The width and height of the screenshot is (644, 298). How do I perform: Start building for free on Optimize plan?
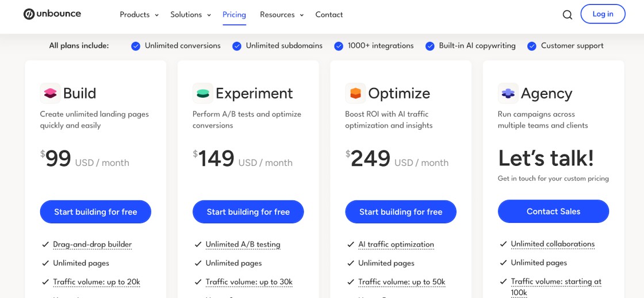(x=401, y=212)
